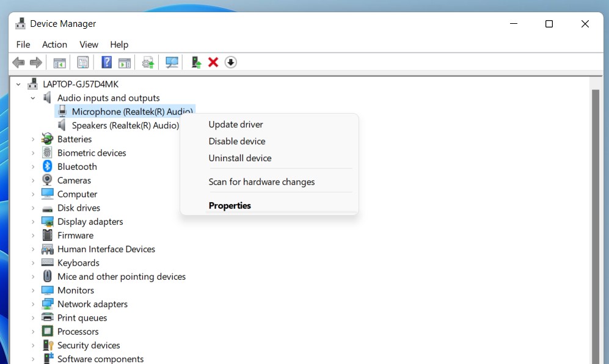
Task: Select Speakers (Realtek(R) Audio) device
Action: click(x=125, y=125)
